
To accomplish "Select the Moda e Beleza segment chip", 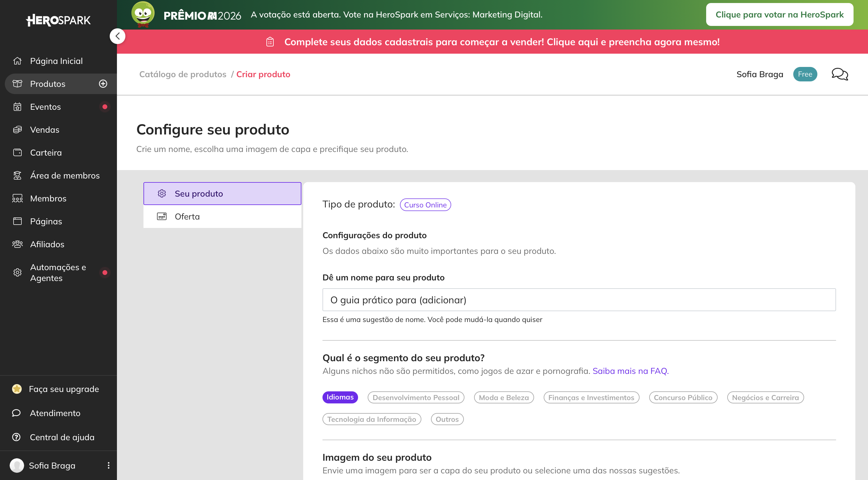I will [x=504, y=398].
